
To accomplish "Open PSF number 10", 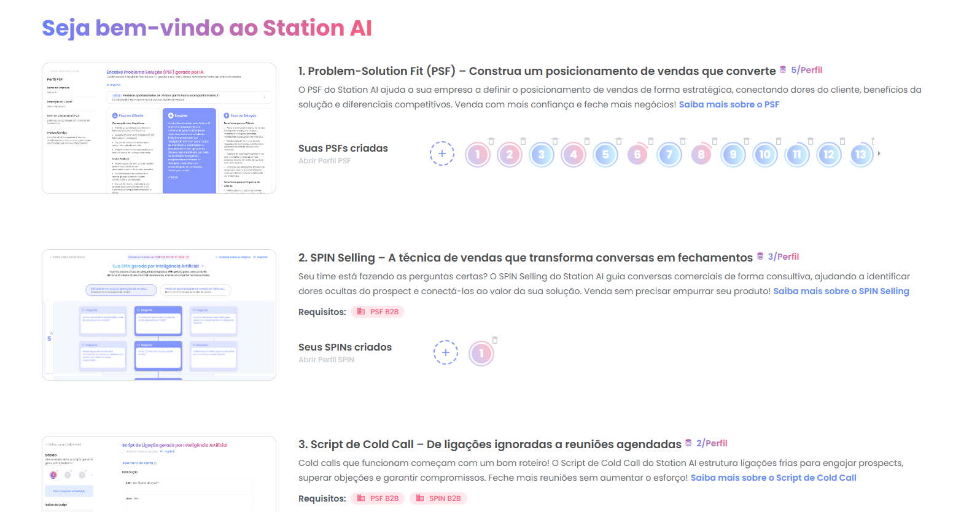I will [x=765, y=155].
